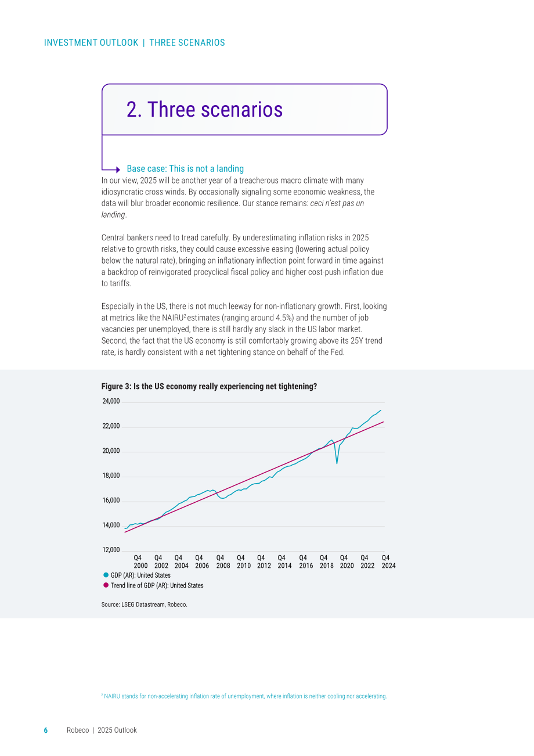This screenshot has width=534, height=756.
Task: Click the purple arrow before Base case
Action: pos(116,169)
